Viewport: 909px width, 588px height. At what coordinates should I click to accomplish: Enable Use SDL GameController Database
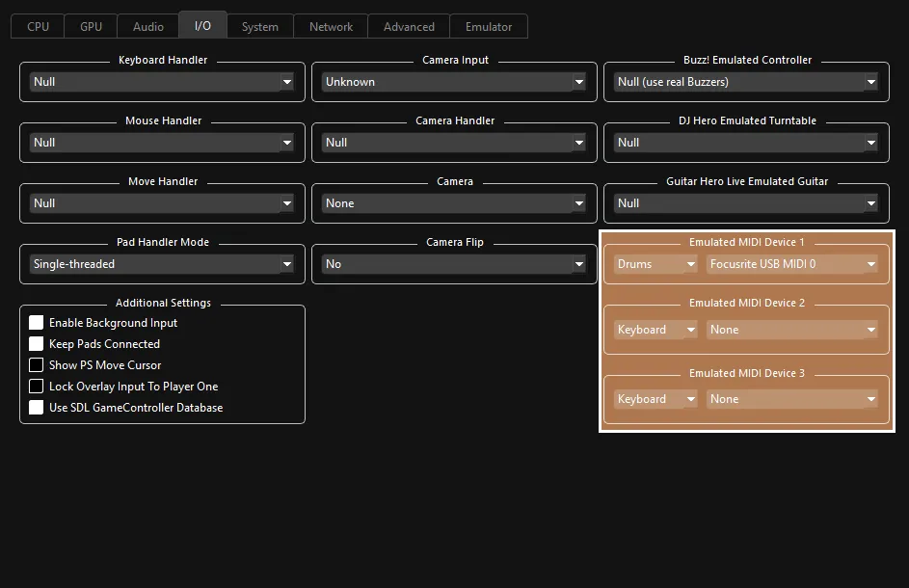[36, 408]
